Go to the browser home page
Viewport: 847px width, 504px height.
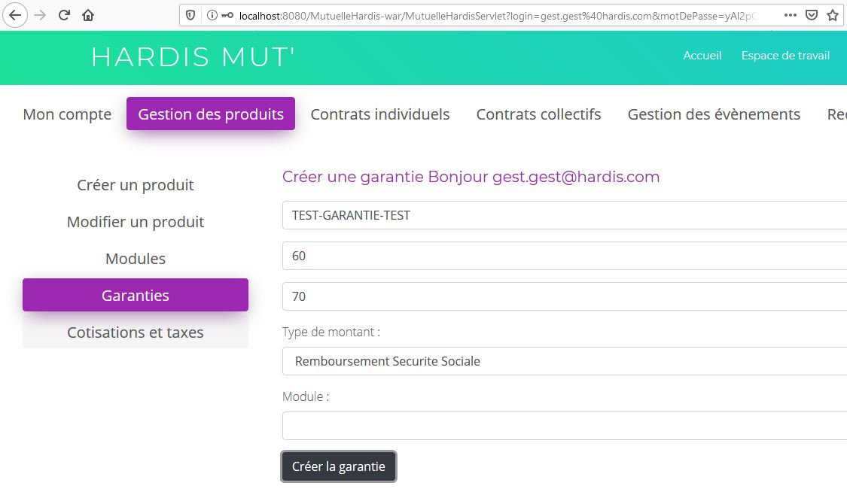click(x=88, y=14)
